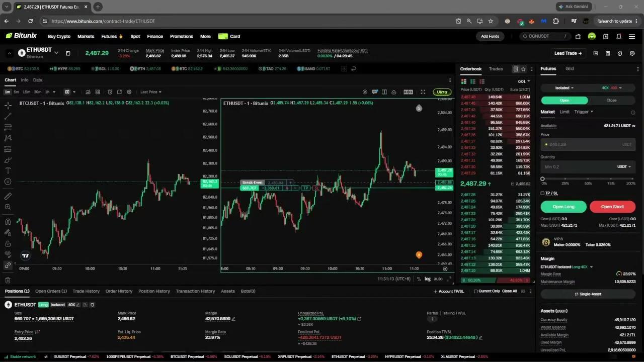Image resolution: width=644 pixels, height=362 pixels.
Task: Expand the ETHUSDT pair selector dropdown
Action: [x=56, y=52]
